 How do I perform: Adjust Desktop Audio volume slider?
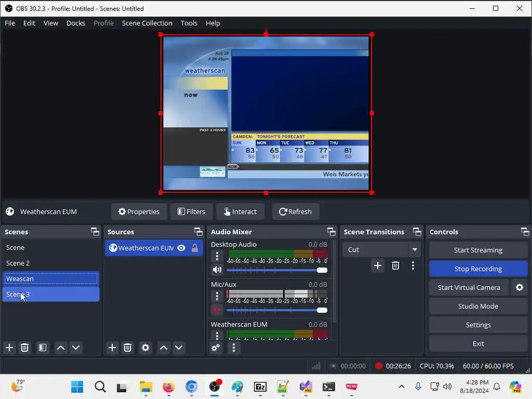pyautogui.click(x=277, y=270)
